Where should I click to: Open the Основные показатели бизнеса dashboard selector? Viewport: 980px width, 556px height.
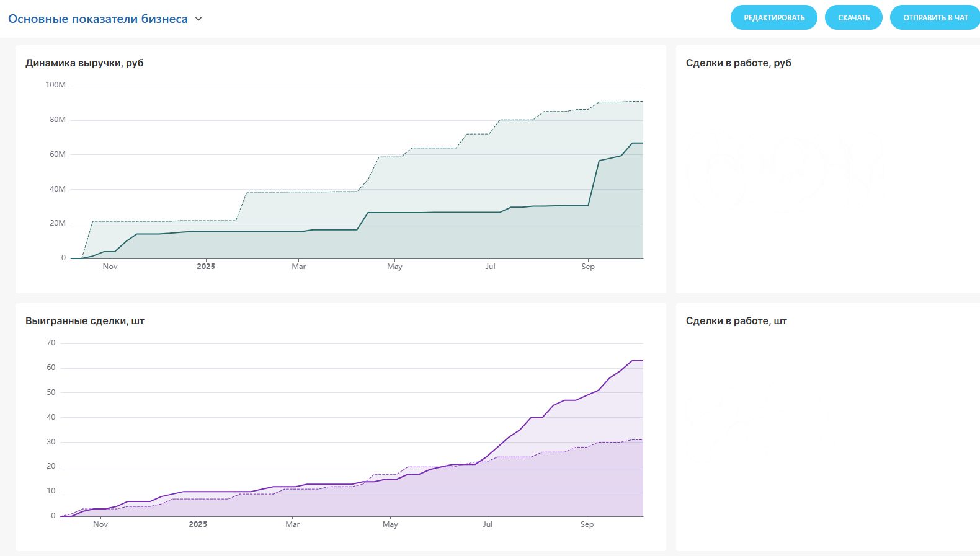point(98,19)
